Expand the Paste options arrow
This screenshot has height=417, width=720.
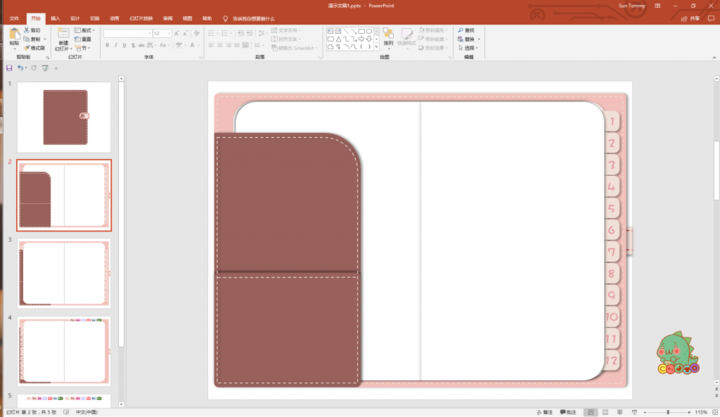pos(14,47)
